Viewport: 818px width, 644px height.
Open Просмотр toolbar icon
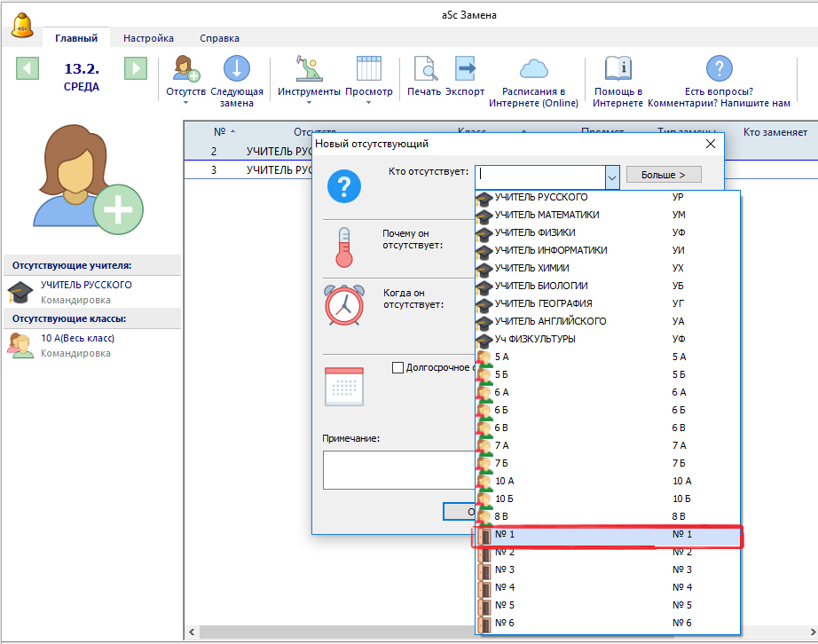(x=368, y=69)
